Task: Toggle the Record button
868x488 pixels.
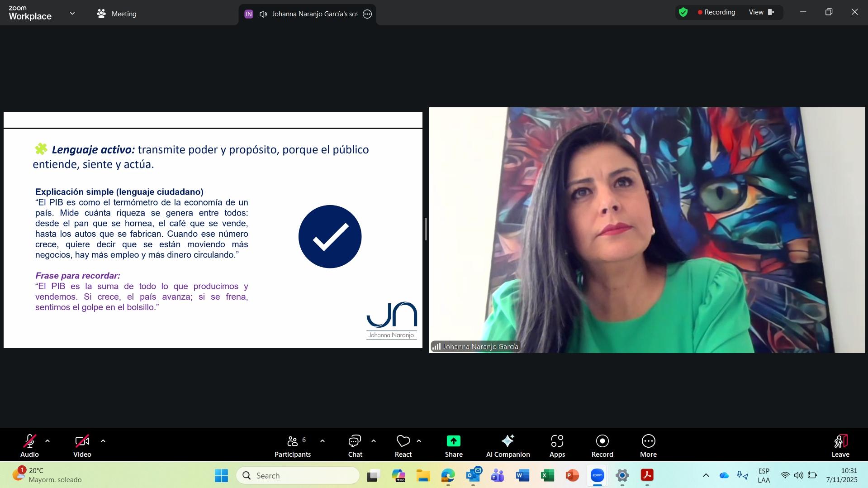Action: coord(602,446)
